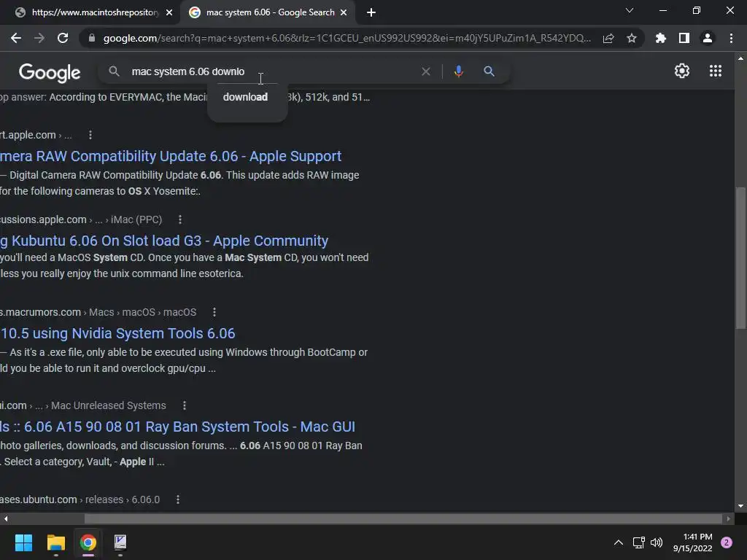
Task: Clear the search query with X
Action: click(426, 71)
